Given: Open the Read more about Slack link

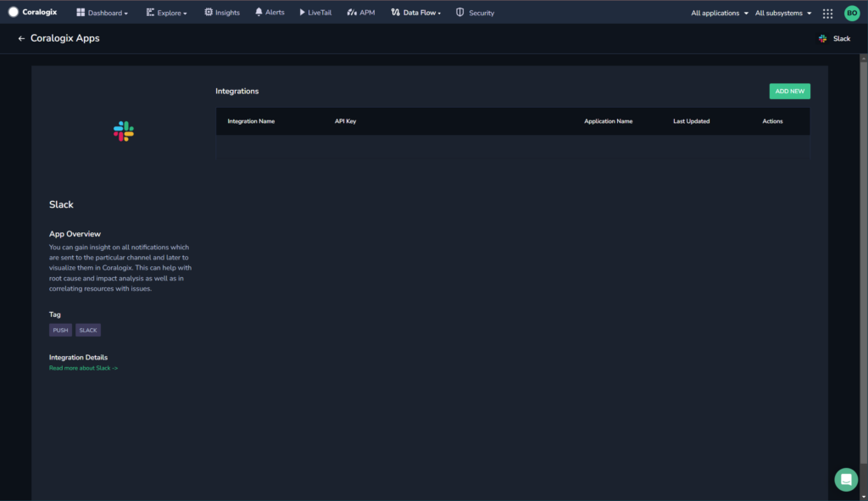Looking at the screenshot, I should pyautogui.click(x=83, y=368).
